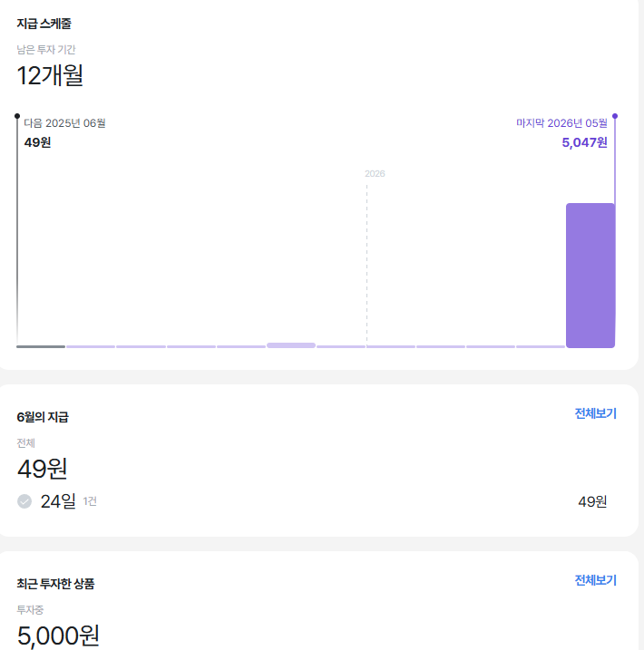
Task: Click the 다음 2025년 06월 label
Action: 64,123
